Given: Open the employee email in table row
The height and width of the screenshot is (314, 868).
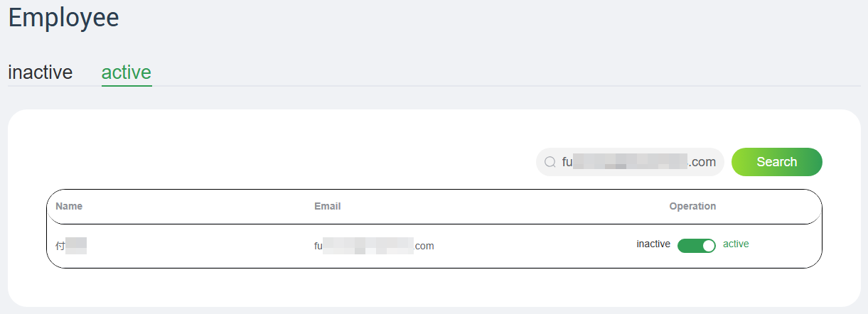Looking at the screenshot, I should (x=374, y=246).
